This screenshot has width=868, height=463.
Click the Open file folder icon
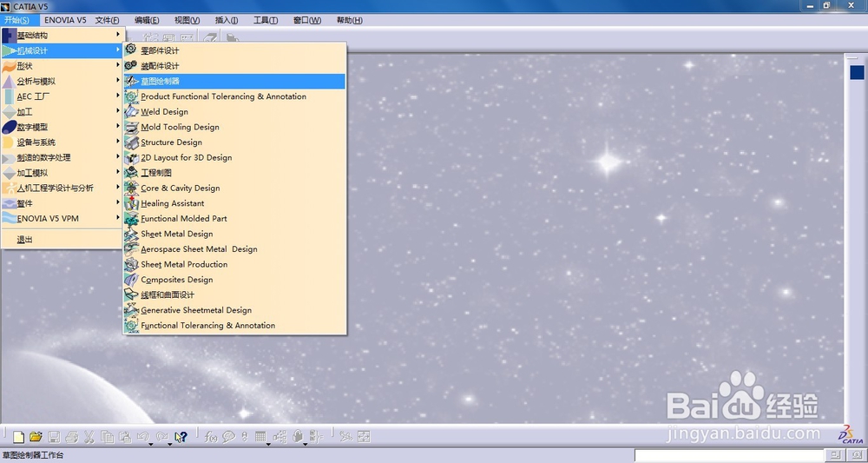[x=36, y=437]
